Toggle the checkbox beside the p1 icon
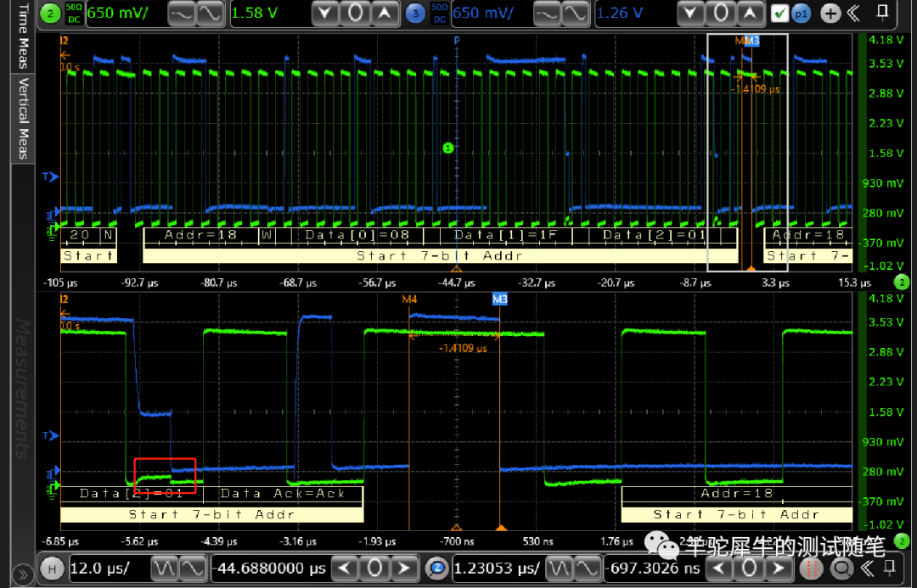This screenshot has height=588, width=917. [x=779, y=14]
